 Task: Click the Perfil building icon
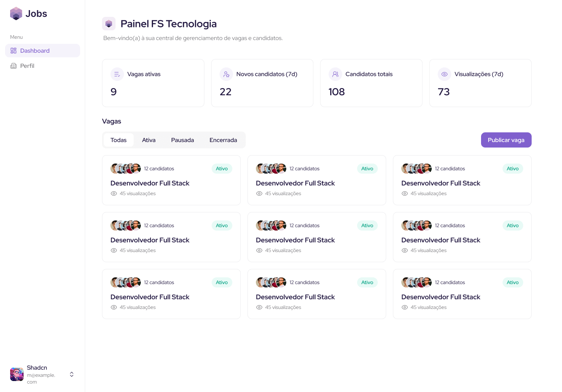pos(13,66)
